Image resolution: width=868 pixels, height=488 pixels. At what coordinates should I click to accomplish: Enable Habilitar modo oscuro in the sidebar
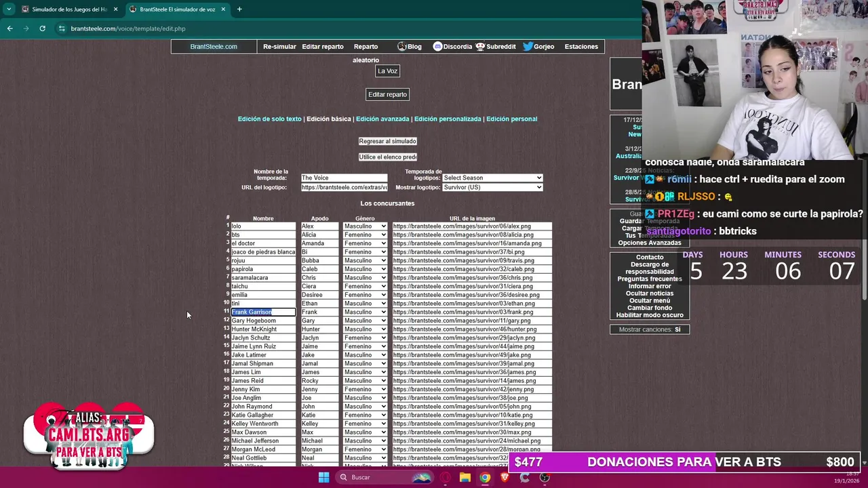point(650,315)
